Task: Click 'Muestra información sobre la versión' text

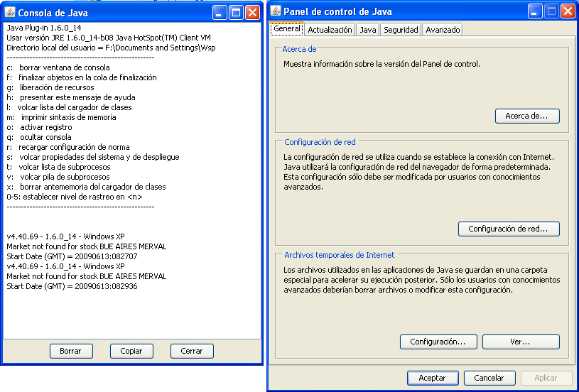Action: tap(382, 64)
